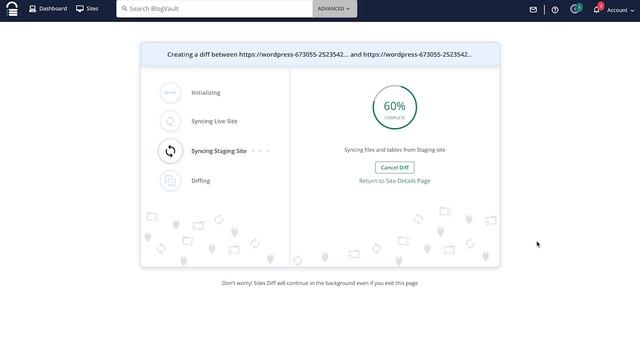Click the Search BlogVault input field
Image resolution: width=640 pixels, height=360 pixels.
[214, 9]
